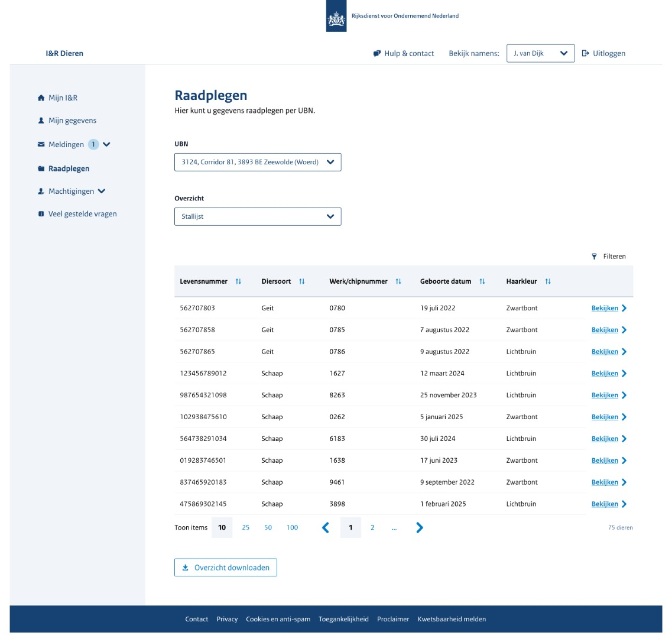Click the Overzicht downloaden button
This screenshot has height=642, width=672.
(x=225, y=568)
